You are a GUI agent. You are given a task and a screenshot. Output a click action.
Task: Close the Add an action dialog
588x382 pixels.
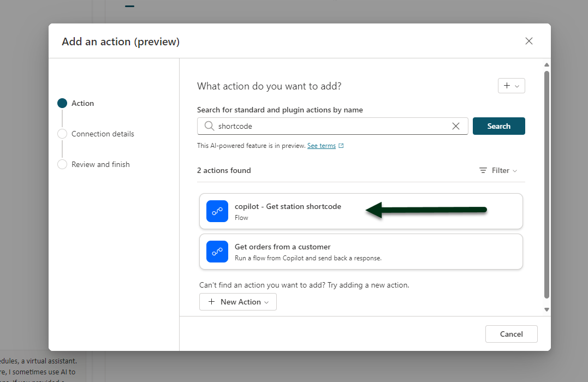tap(528, 41)
